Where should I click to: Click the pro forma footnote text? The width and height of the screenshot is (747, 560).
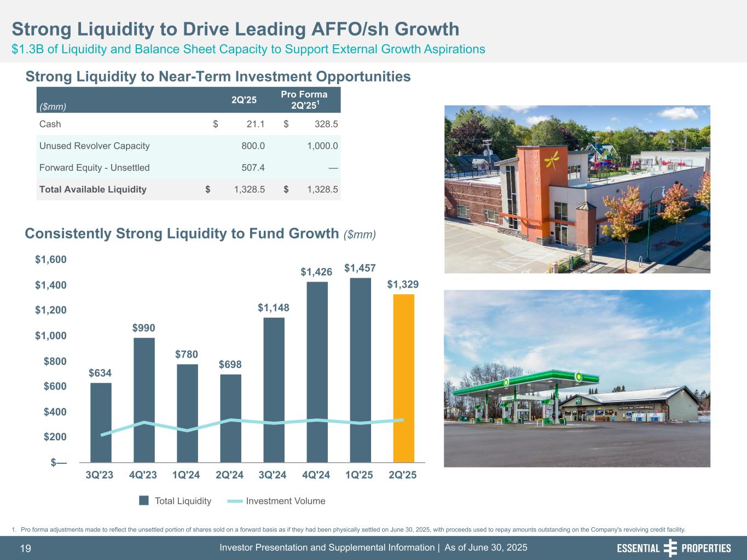tap(350, 529)
